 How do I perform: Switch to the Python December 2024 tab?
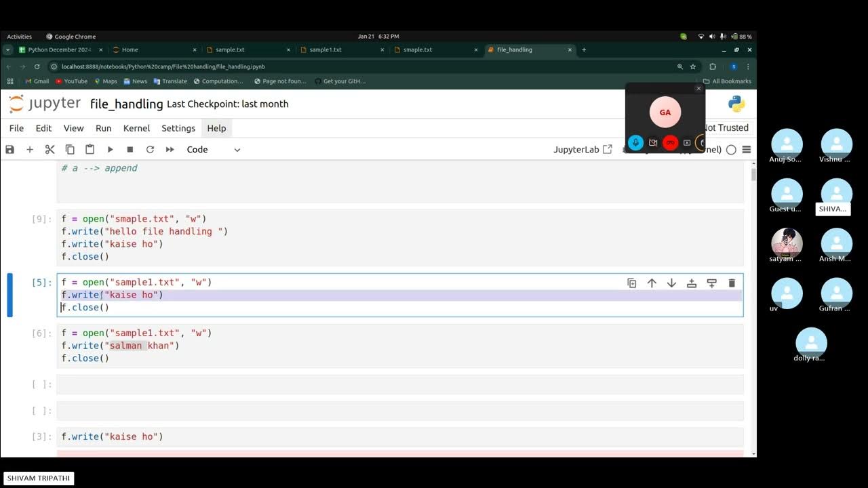(x=60, y=49)
